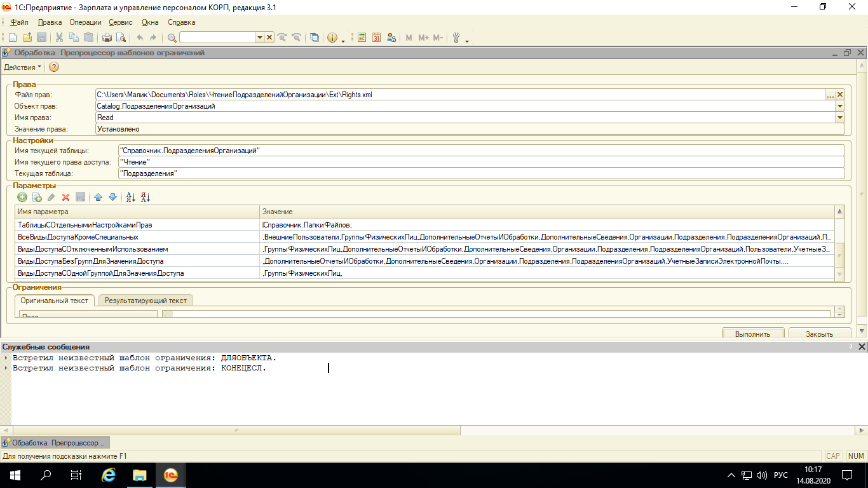Open the Файл menu
The width and height of the screenshot is (868, 488).
coord(20,22)
